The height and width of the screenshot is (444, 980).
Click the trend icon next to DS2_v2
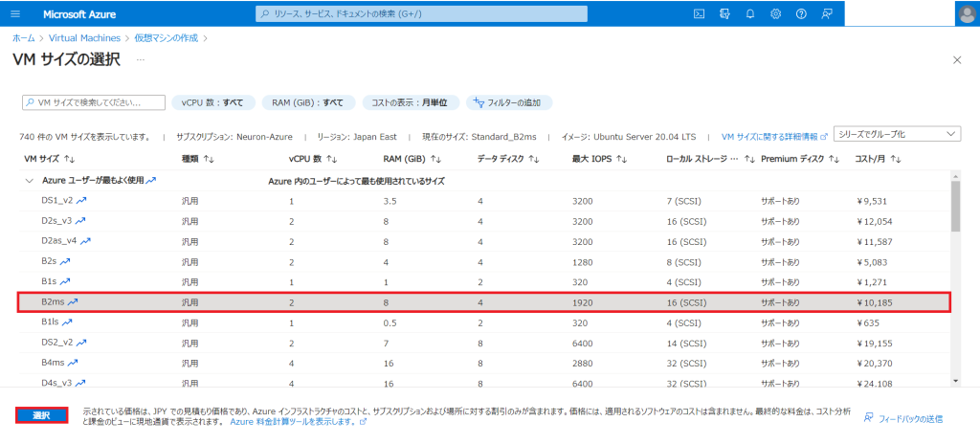point(81,342)
